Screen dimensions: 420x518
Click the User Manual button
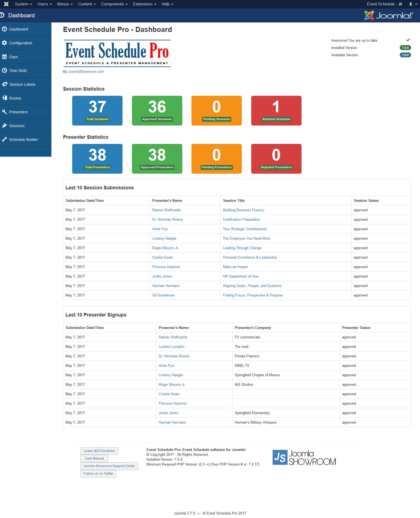(x=94, y=458)
